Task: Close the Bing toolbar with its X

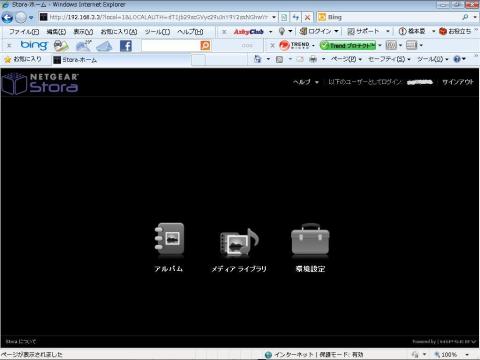Action: tap(9, 45)
